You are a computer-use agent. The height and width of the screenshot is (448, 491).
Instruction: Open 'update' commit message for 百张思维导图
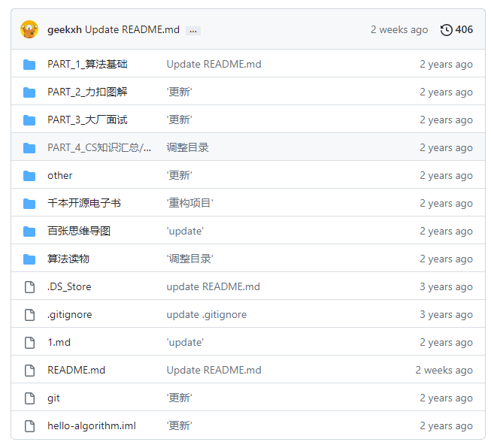coord(185,232)
